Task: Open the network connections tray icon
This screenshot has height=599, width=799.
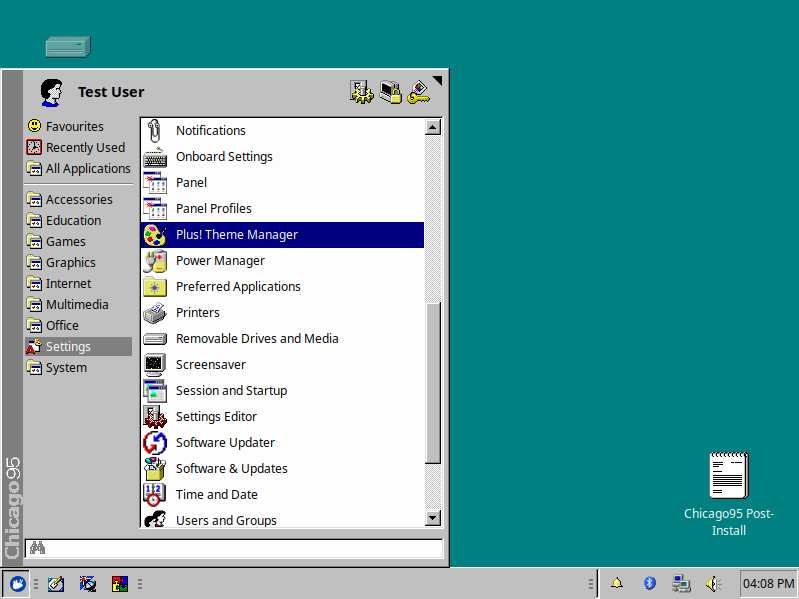Action: [681, 583]
